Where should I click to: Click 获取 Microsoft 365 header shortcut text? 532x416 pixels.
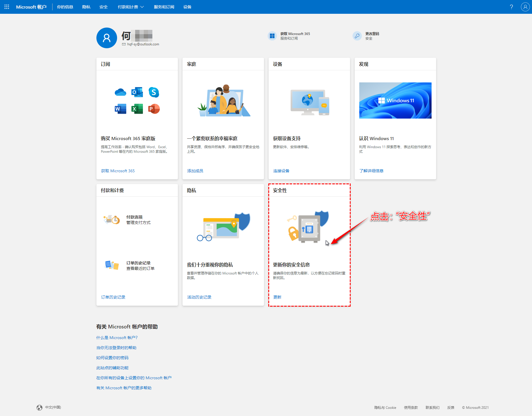click(295, 34)
